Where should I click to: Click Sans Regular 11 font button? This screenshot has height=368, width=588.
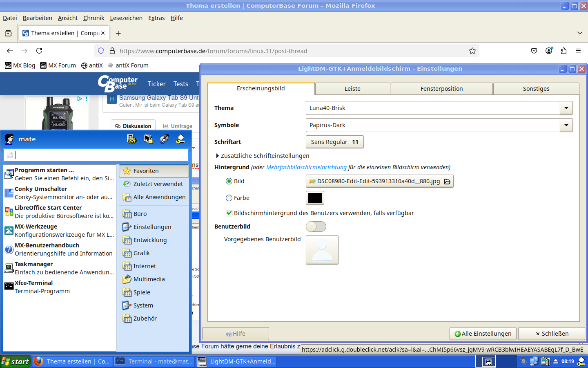334,142
